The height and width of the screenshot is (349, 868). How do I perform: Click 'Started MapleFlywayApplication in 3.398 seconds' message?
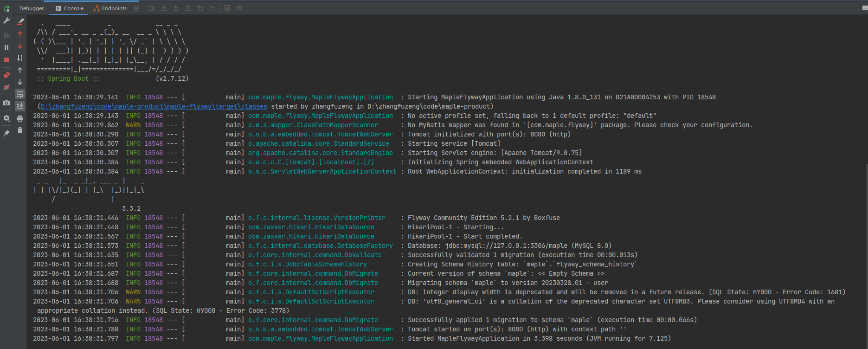(540, 338)
